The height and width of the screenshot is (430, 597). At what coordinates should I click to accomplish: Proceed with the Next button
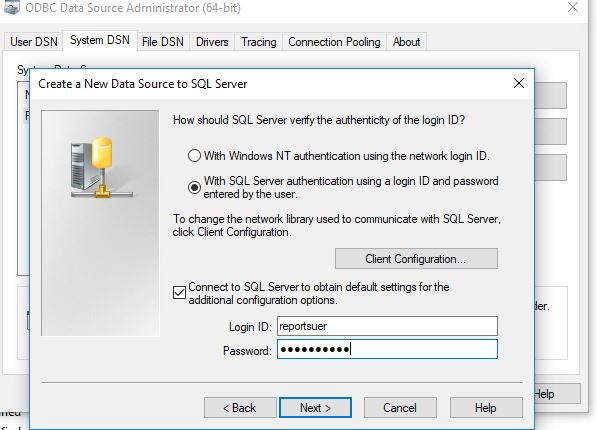coord(315,408)
